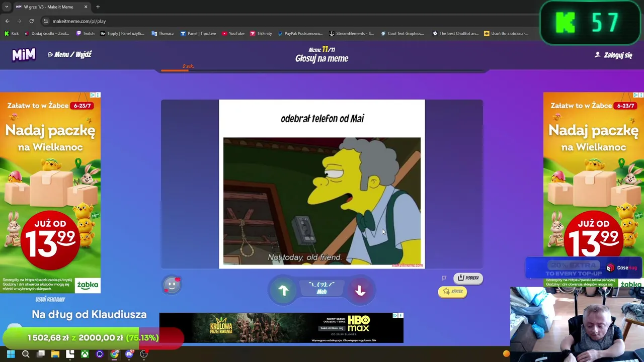The height and width of the screenshot is (362, 644).
Task: Click the Menu / Wyjdź exit link
Action: [69, 54]
